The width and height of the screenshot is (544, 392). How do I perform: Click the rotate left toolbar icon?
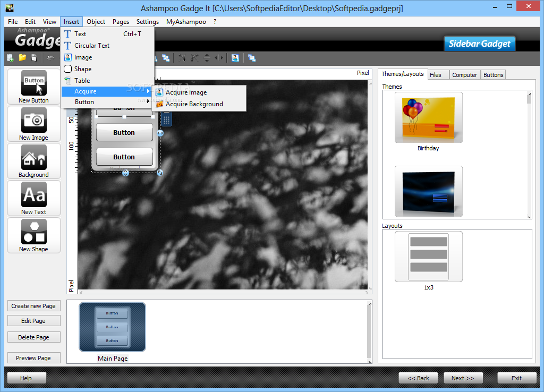tap(182, 58)
